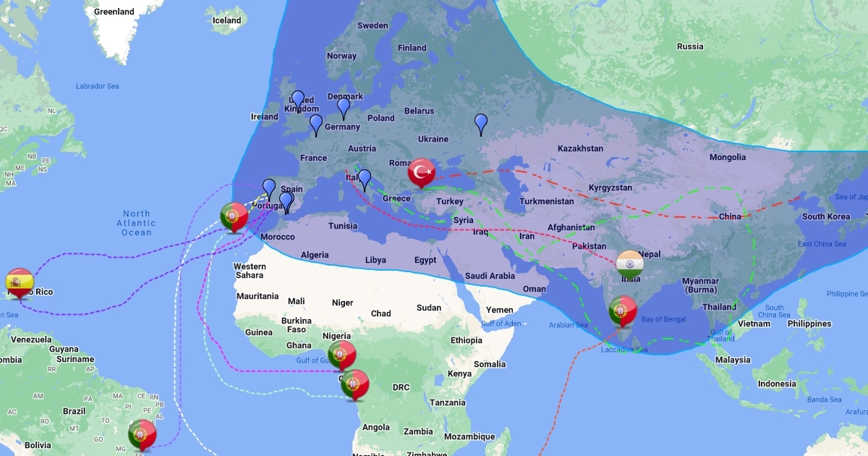The height and width of the screenshot is (456, 868).
Task: Select the front blue pin in southern Spain
Action: [x=286, y=203]
